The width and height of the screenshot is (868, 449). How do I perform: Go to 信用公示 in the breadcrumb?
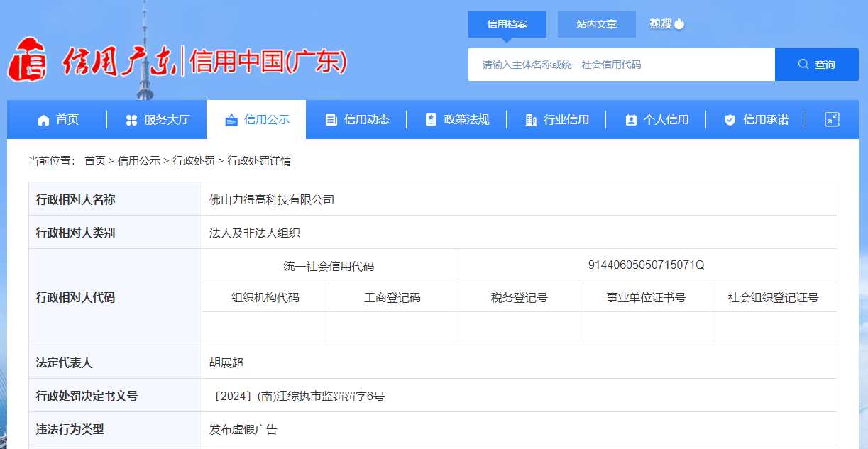pos(139,161)
